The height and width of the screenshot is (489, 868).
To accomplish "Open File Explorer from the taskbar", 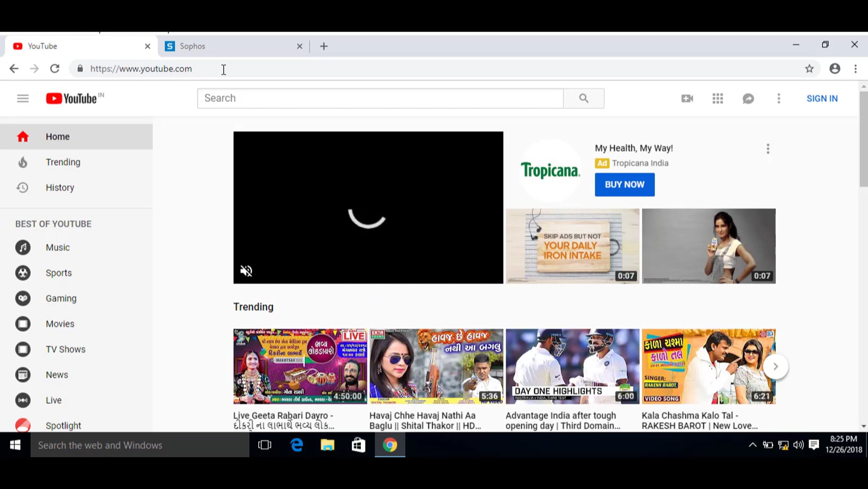I will click(327, 445).
